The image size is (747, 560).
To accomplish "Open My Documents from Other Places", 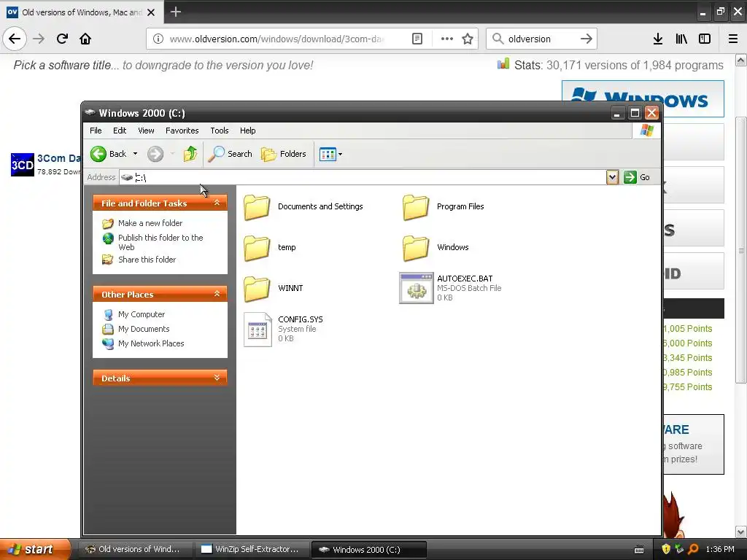I will coord(144,329).
